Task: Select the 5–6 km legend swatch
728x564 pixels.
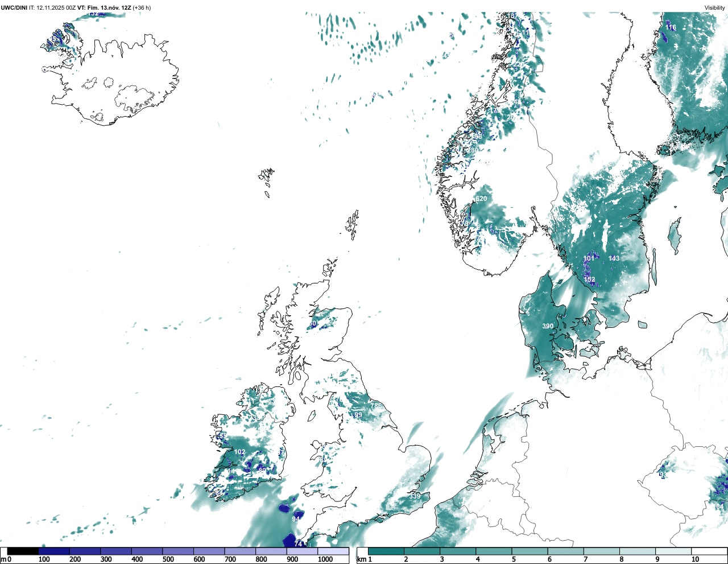Action: coord(530,551)
